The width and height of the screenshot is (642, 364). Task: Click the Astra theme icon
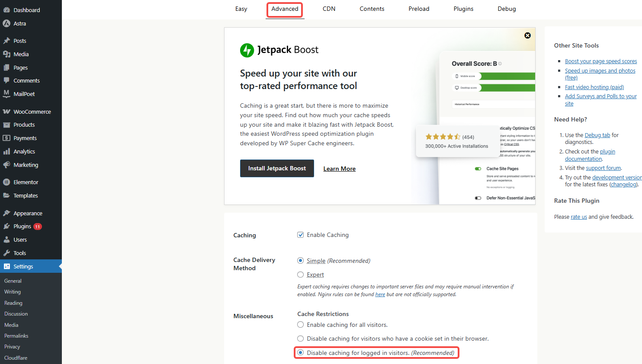click(x=6, y=24)
